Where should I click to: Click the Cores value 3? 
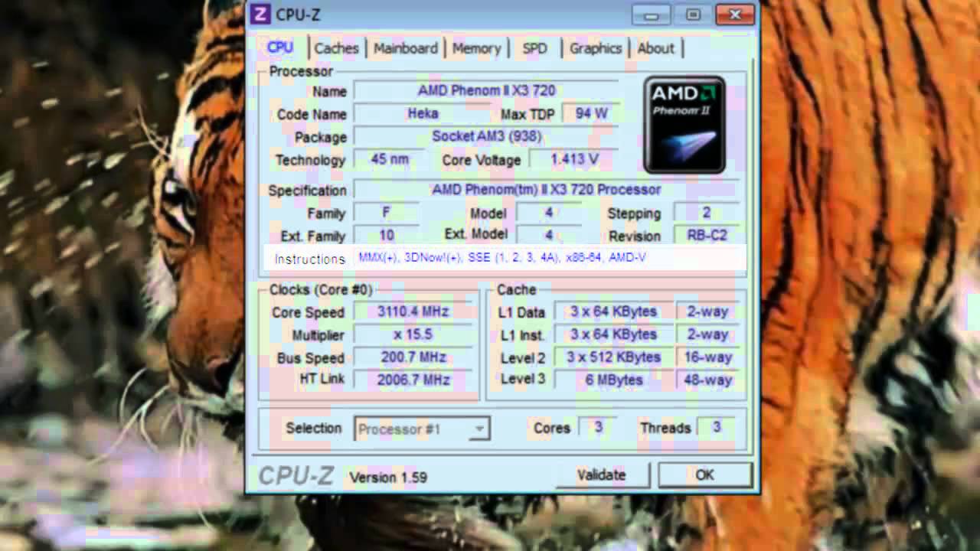[x=598, y=427]
